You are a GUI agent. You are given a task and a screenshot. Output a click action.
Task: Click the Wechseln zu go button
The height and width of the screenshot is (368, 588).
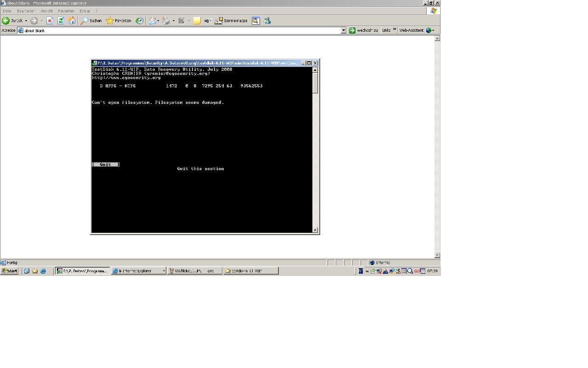click(363, 30)
